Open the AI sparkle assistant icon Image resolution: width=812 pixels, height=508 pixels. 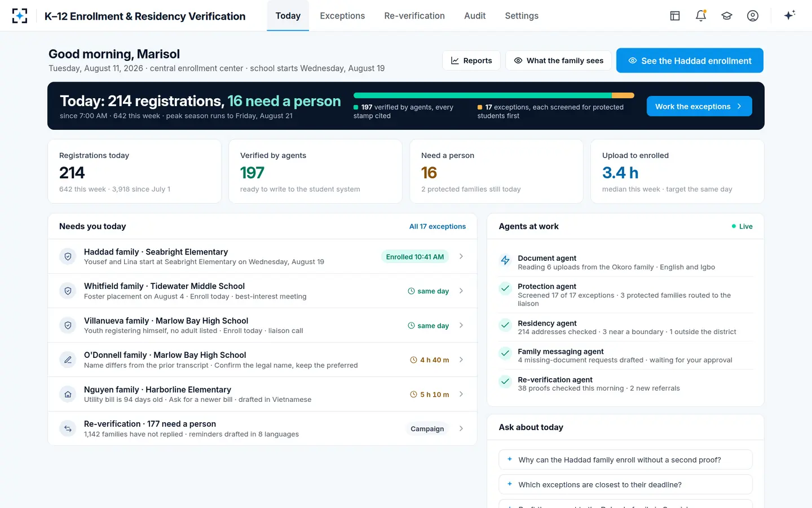pos(789,15)
